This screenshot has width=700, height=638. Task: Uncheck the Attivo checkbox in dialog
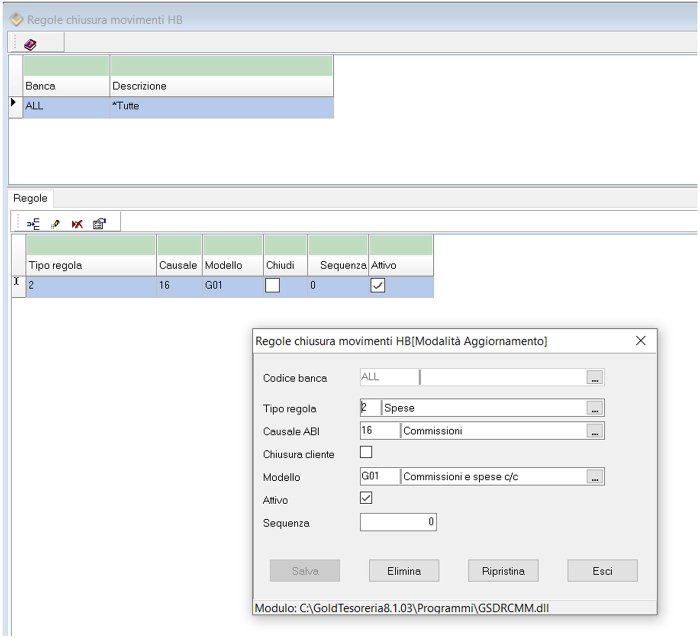point(366,498)
